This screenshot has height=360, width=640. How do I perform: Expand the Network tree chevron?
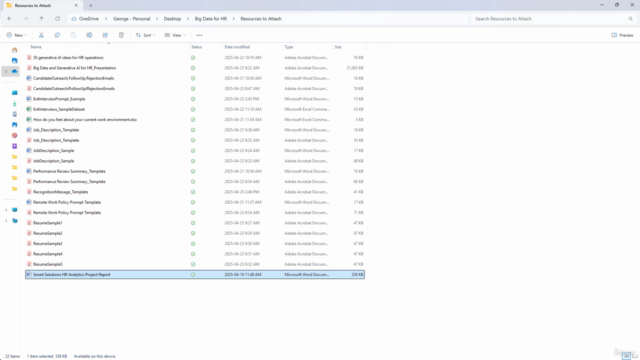pos(6,221)
